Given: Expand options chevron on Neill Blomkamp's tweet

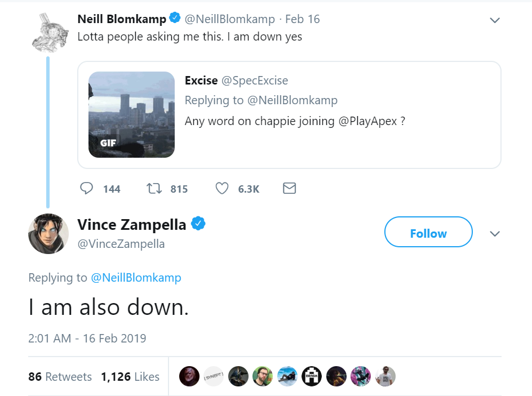Looking at the screenshot, I should [495, 20].
